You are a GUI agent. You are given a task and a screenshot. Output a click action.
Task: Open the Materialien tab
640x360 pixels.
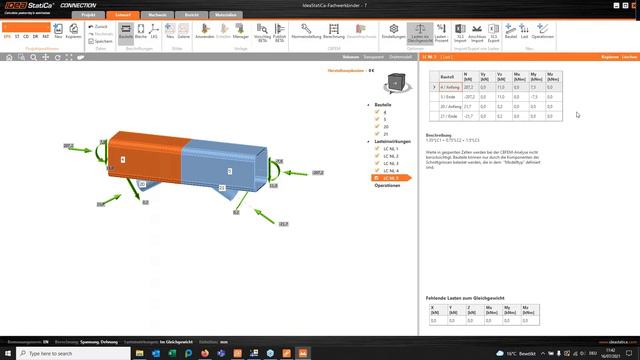pos(226,15)
